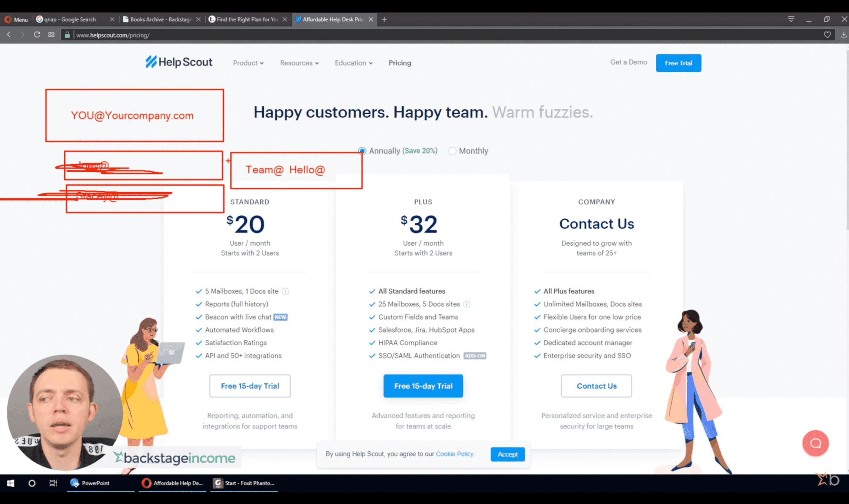Open Pricing page link

pos(400,63)
